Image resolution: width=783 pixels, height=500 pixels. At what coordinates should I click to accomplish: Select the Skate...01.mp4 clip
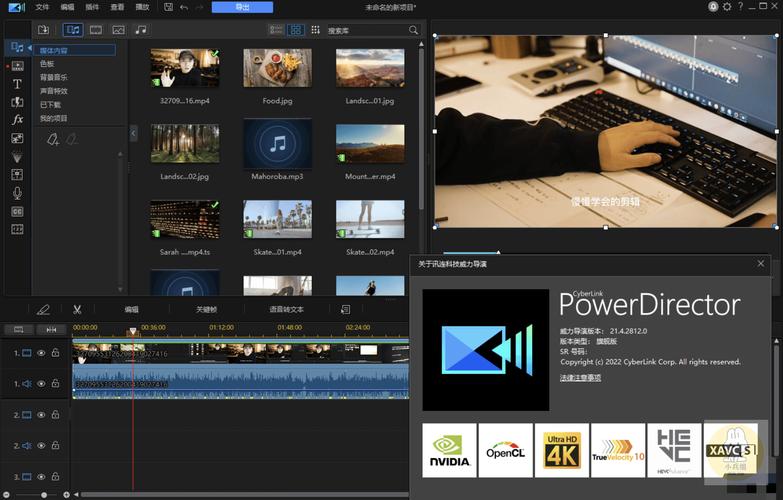coord(278,219)
